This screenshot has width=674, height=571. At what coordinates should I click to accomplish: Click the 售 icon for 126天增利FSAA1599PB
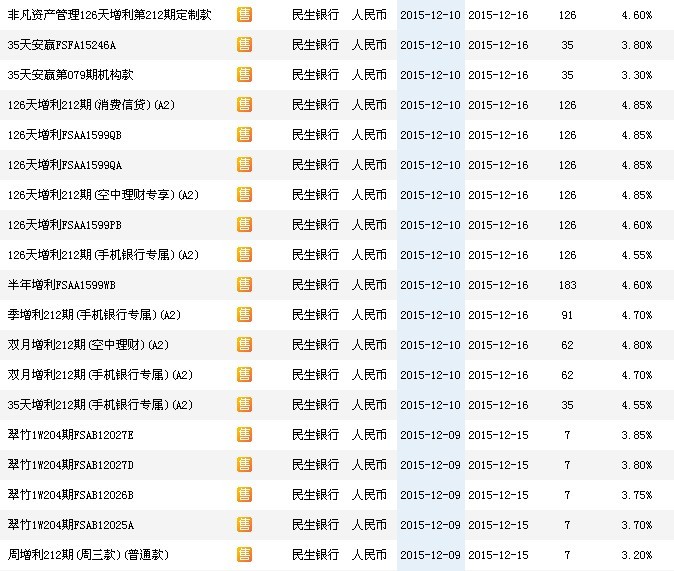point(244,225)
